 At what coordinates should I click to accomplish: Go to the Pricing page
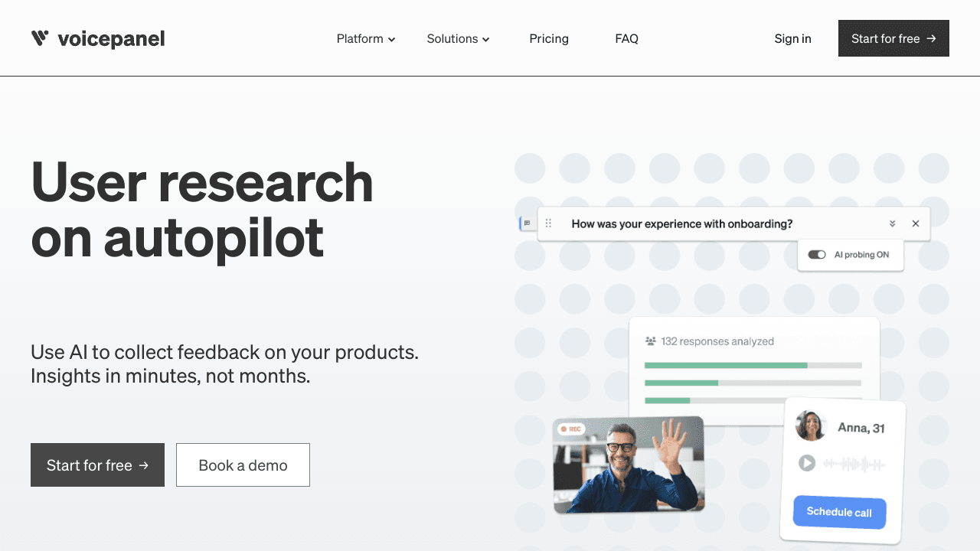[x=549, y=38]
